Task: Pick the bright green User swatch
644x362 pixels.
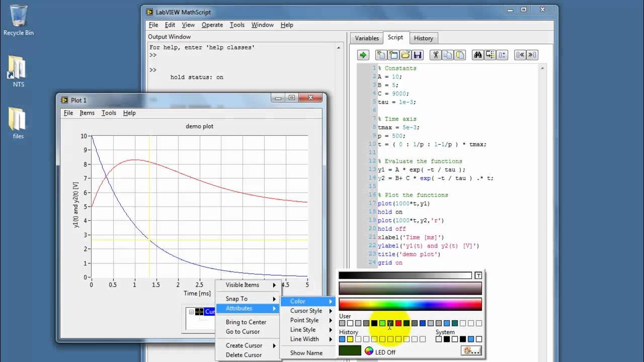Action: [382, 323]
